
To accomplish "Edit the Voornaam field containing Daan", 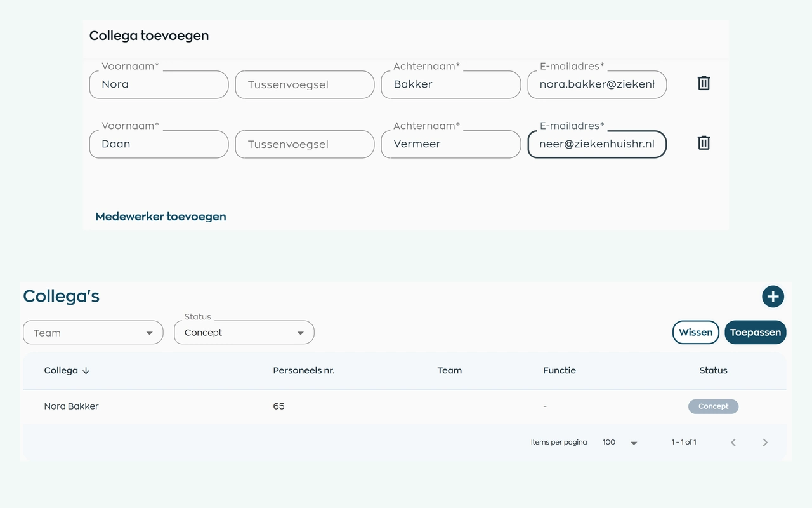I will click(159, 144).
